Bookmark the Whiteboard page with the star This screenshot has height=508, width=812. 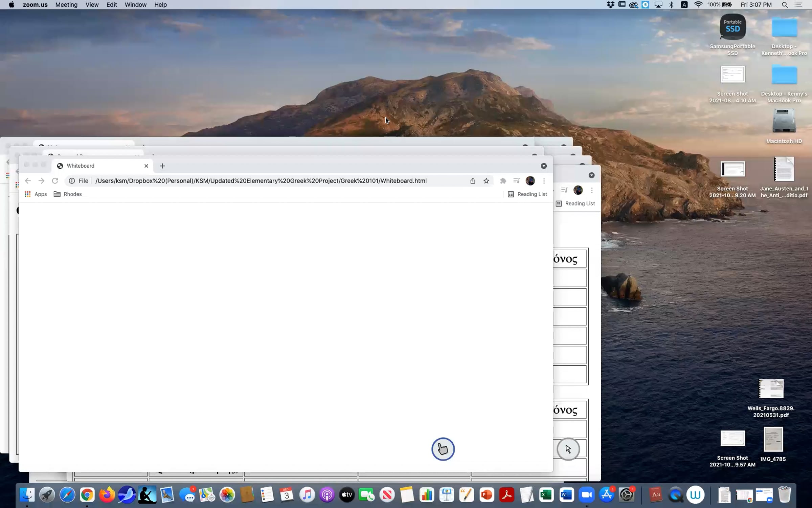(486, 181)
